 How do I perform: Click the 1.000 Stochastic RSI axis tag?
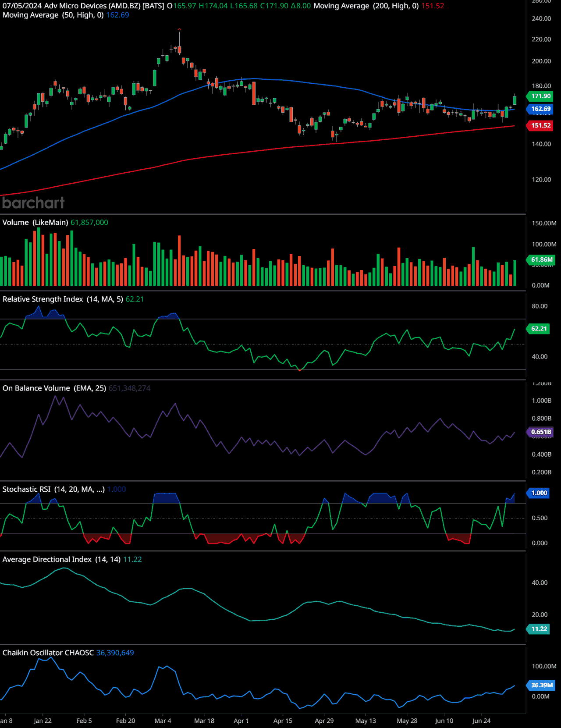click(539, 493)
